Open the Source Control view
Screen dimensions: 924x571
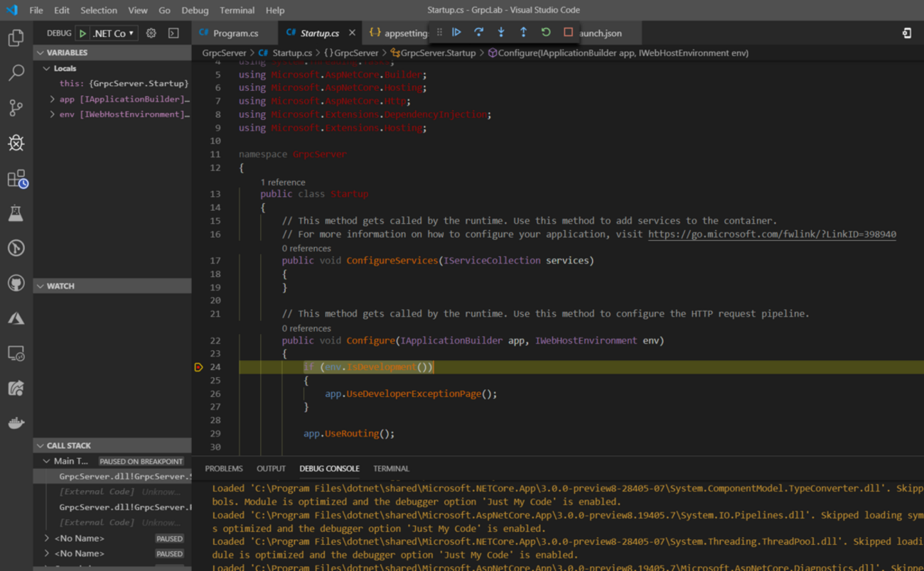(16, 107)
